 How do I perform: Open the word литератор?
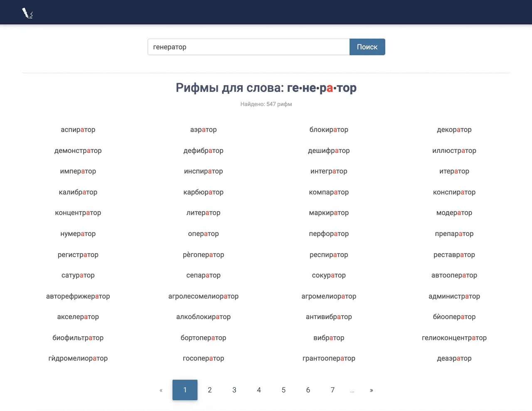pos(204,213)
